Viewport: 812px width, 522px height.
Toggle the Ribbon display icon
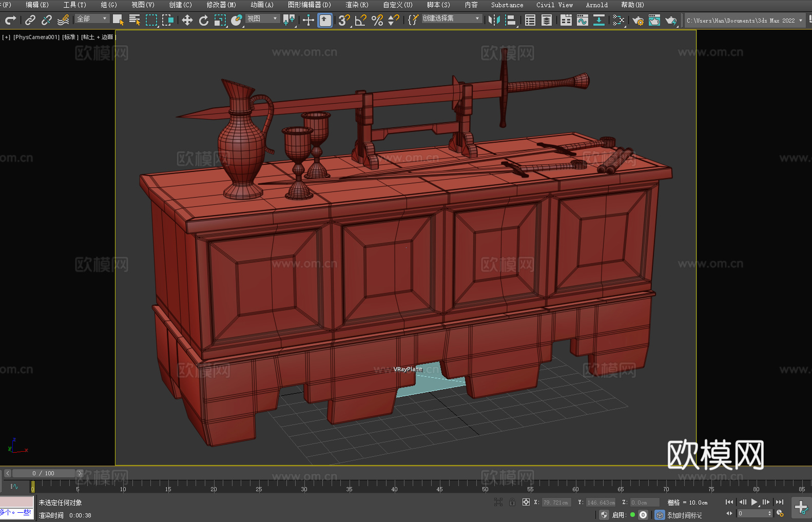[566, 20]
